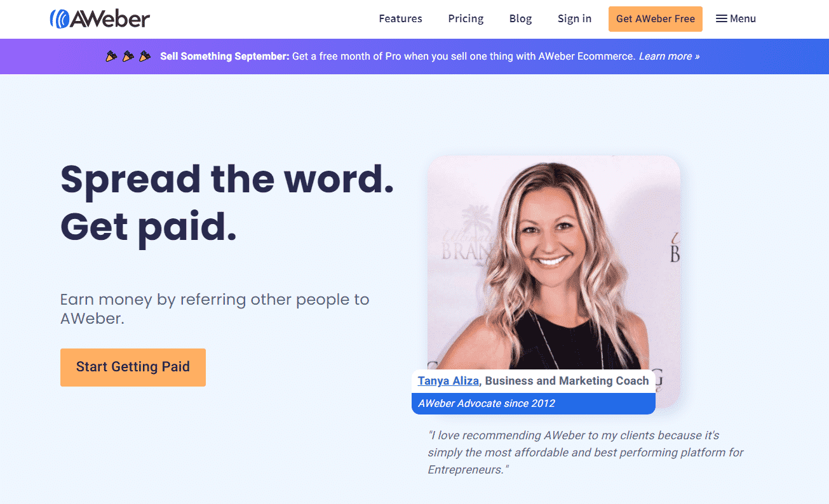829x504 pixels.
Task: Click the AWeber wordmark text in header
Action: coord(110,19)
